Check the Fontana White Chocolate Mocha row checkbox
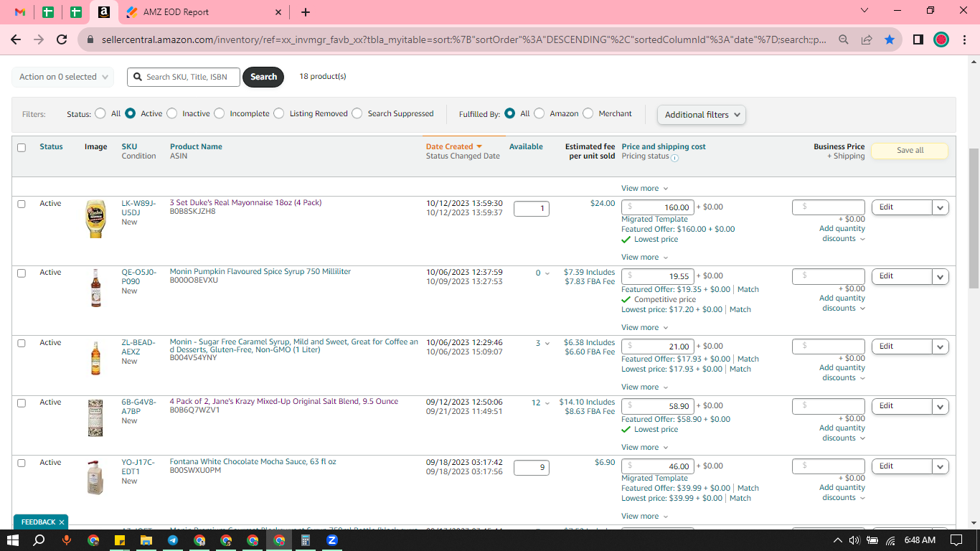This screenshot has height=551, width=980. pos(22,463)
